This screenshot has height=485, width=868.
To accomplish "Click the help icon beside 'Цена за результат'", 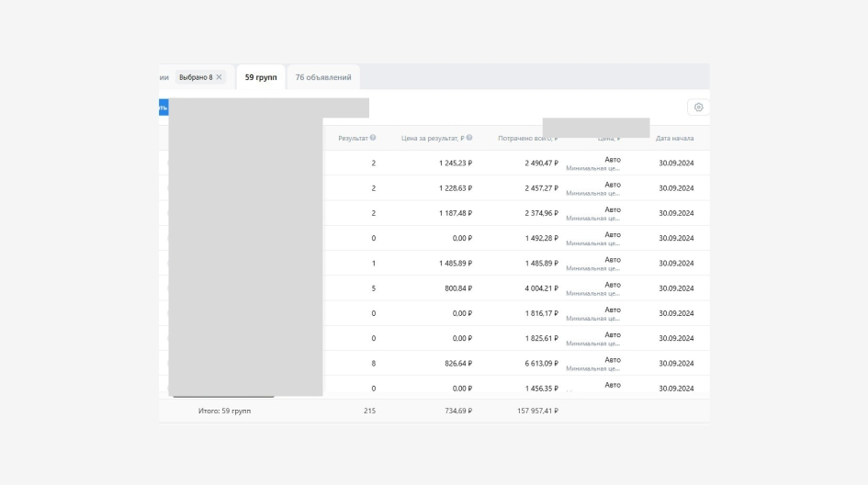I will pyautogui.click(x=469, y=138).
